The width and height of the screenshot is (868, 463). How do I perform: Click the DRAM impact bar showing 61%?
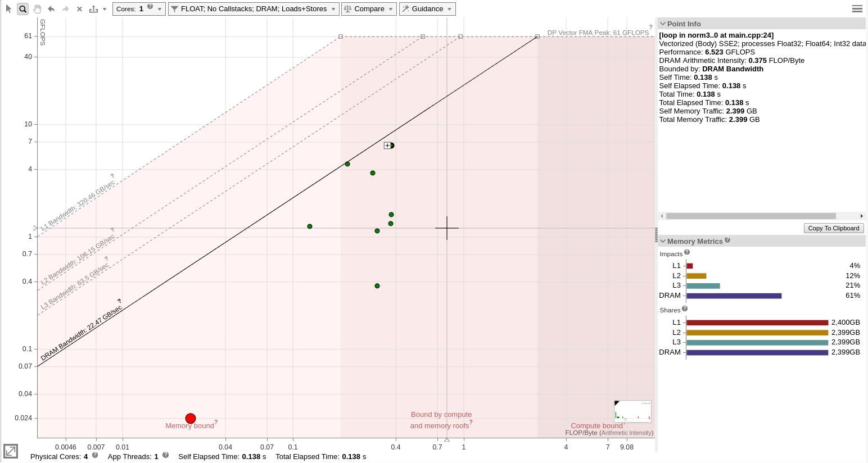point(734,296)
